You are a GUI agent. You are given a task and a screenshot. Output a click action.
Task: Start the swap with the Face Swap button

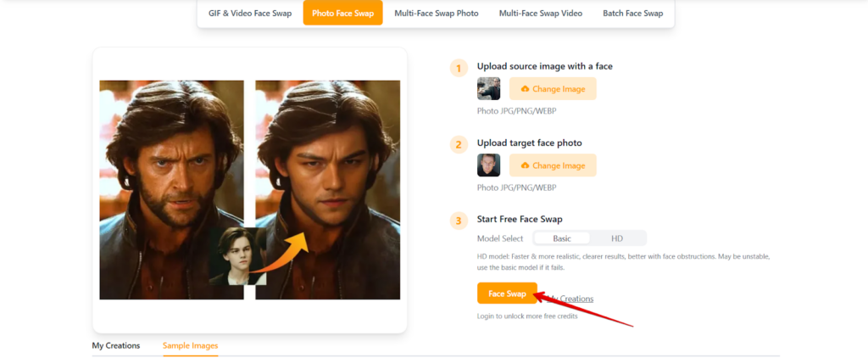(507, 294)
